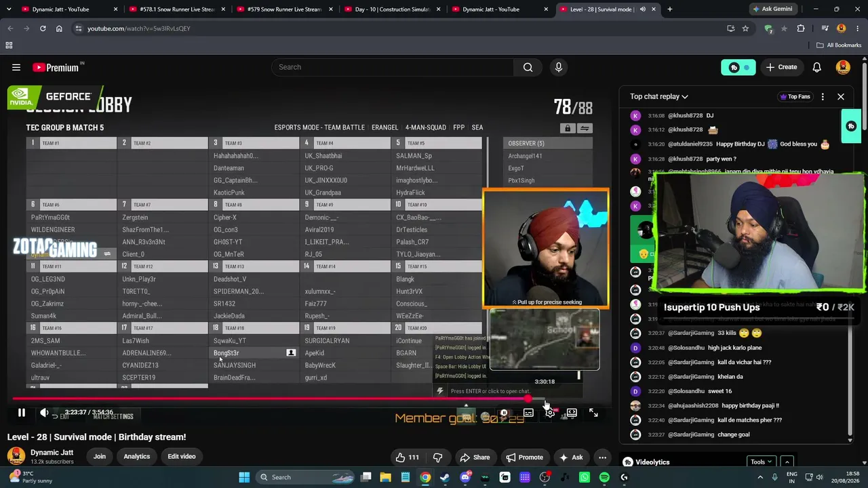Click the YouTube search input field
This screenshot has height=488, width=868.
(393, 67)
